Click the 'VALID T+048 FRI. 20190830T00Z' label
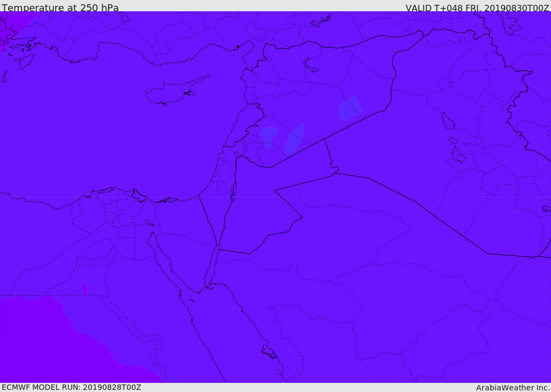This screenshot has width=551, height=392. pos(477,8)
